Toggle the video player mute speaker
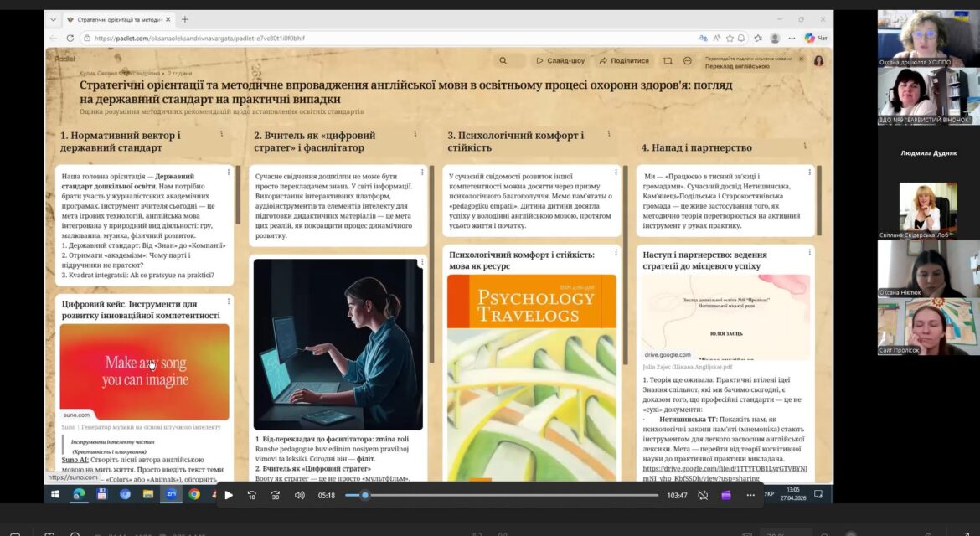Screen dimensions: 980x536 click(x=299, y=496)
